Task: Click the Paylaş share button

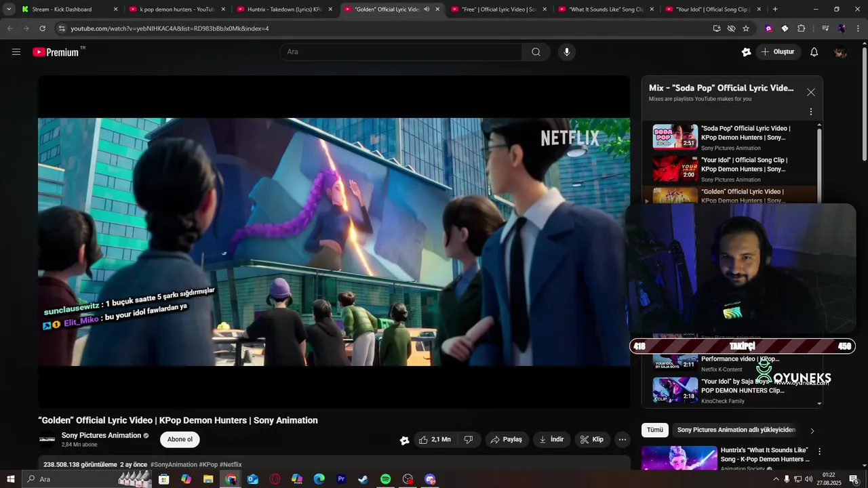Action: tap(506, 439)
